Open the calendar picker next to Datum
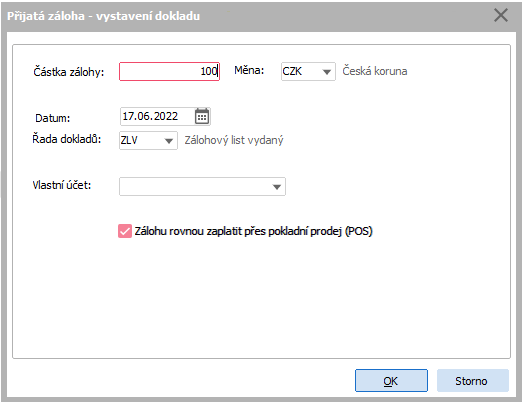Image resolution: width=522 pixels, height=402 pixels. (x=202, y=116)
